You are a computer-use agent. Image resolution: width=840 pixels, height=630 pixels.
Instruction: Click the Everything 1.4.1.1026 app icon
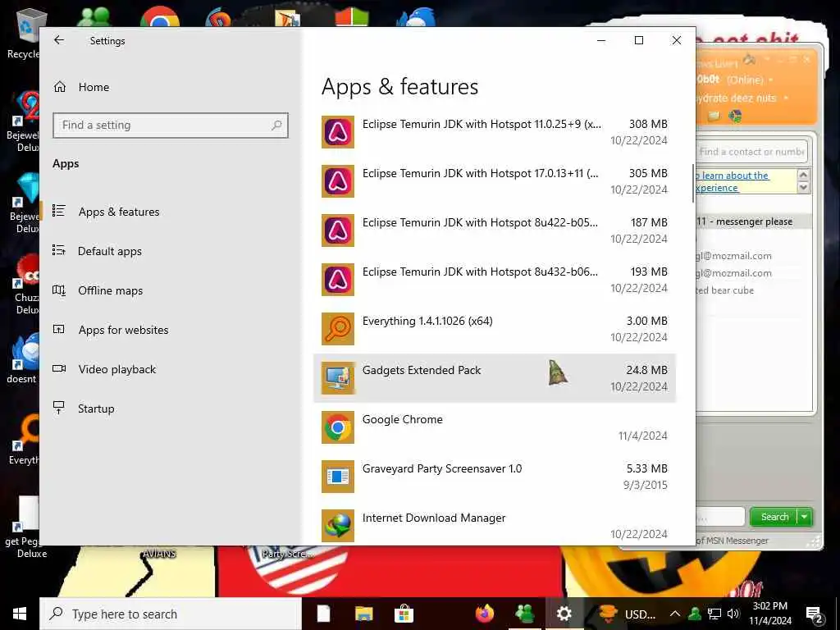337,329
